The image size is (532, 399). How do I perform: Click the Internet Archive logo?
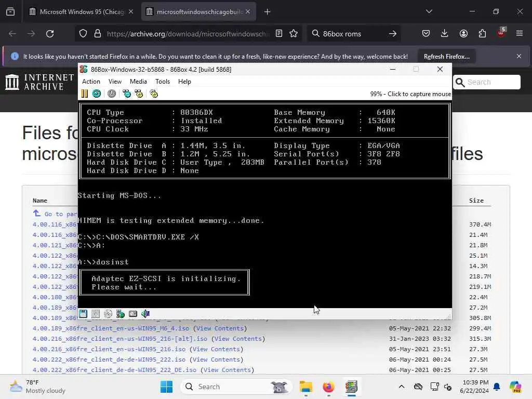pos(39,82)
